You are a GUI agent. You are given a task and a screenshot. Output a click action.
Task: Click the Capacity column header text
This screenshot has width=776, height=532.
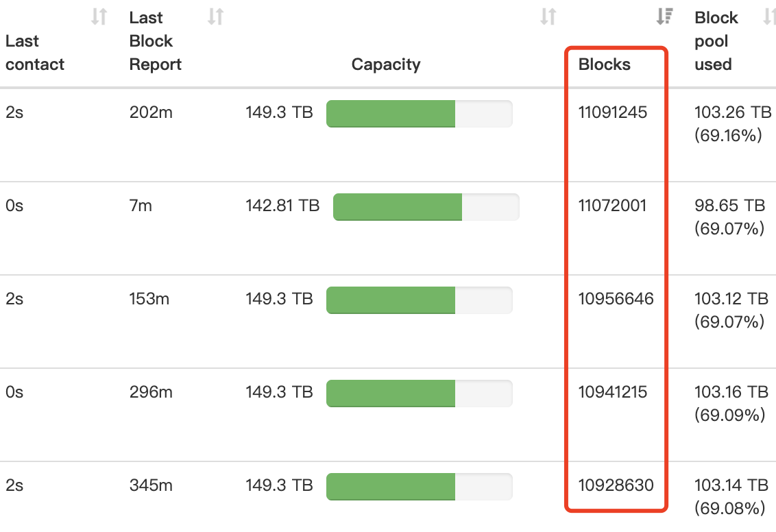pos(386,64)
